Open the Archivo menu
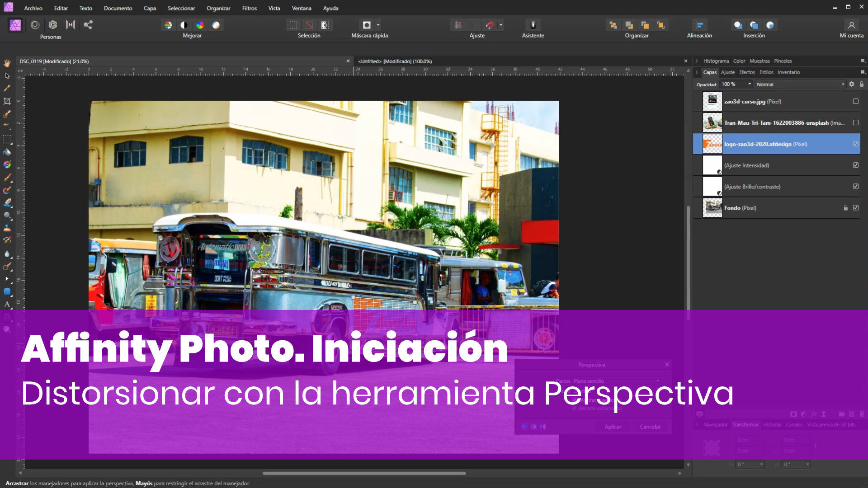The width and height of the screenshot is (868, 488). [33, 8]
